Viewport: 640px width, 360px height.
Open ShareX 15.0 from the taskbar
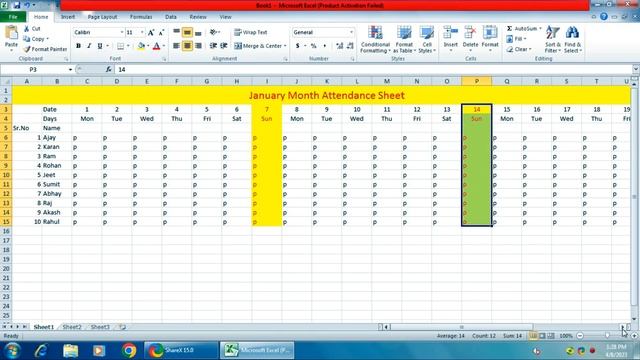181,350
